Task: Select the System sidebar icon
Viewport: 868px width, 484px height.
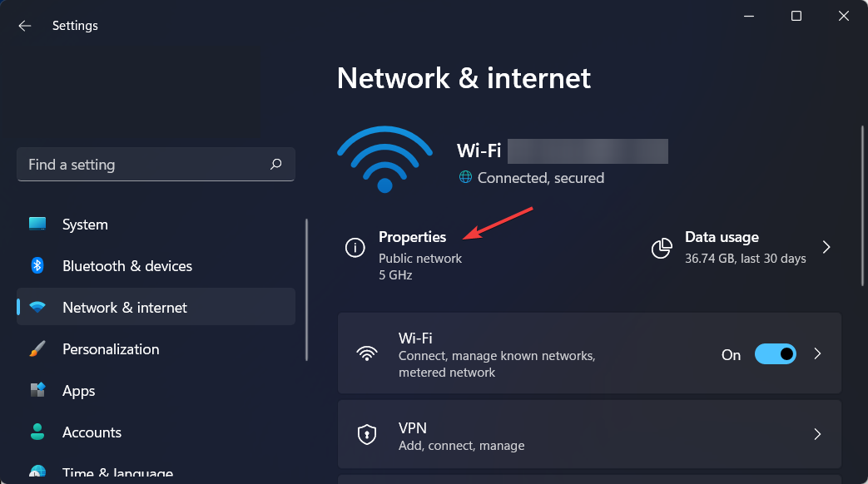Action: coord(37,224)
